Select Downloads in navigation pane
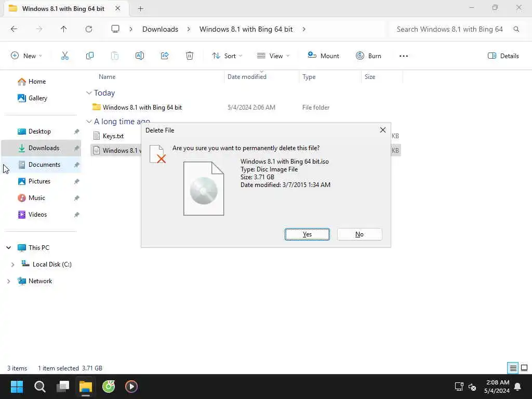The height and width of the screenshot is (399, 532). [x=42, y=148]
